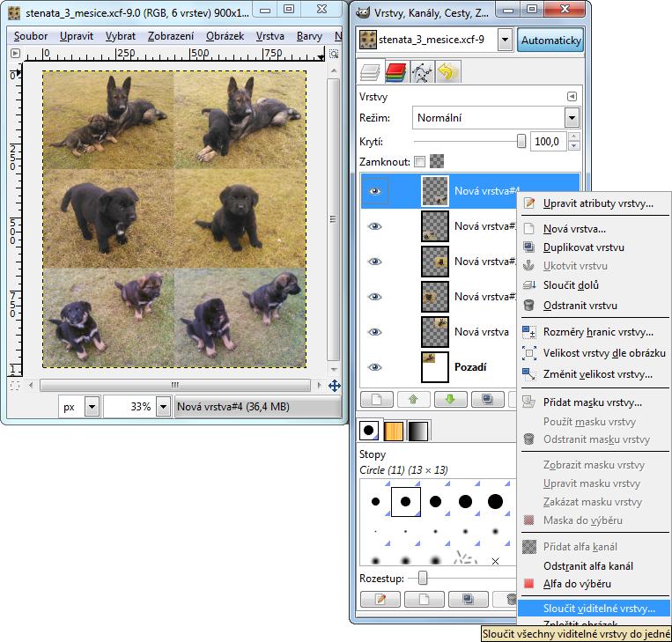
Task: Toggle visibility of Nová vrstva#4 layer
Action: 375,191
